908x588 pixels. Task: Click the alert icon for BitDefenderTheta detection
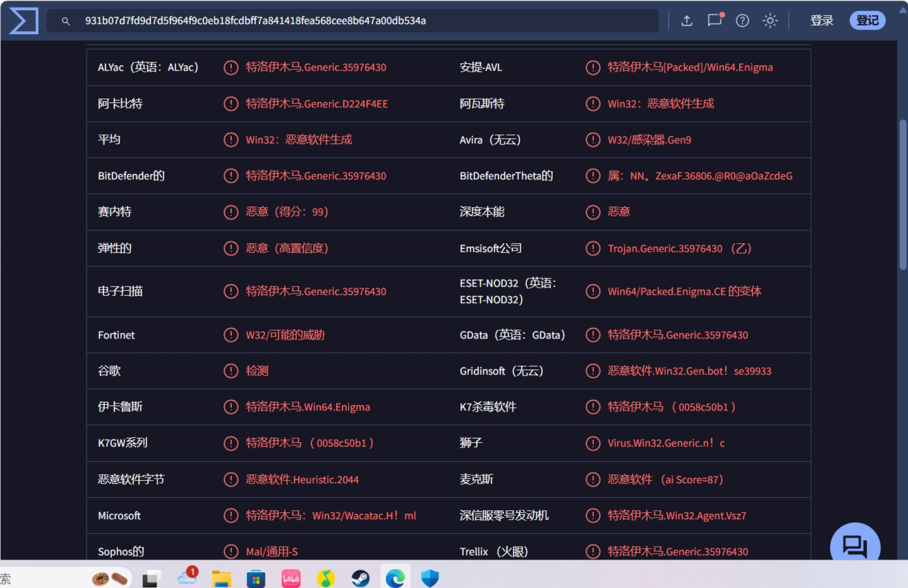pyautogui.click(x=593, y=176)
